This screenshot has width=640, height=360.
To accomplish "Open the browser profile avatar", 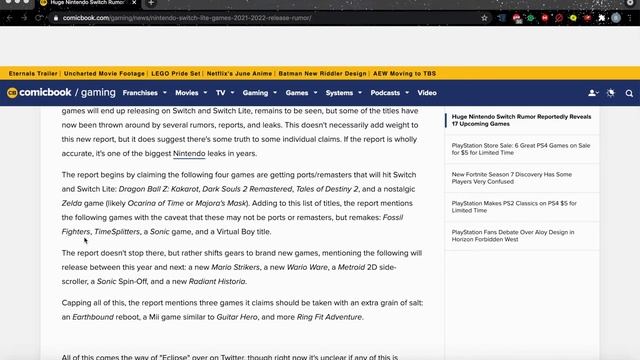I will pos(616,18).
